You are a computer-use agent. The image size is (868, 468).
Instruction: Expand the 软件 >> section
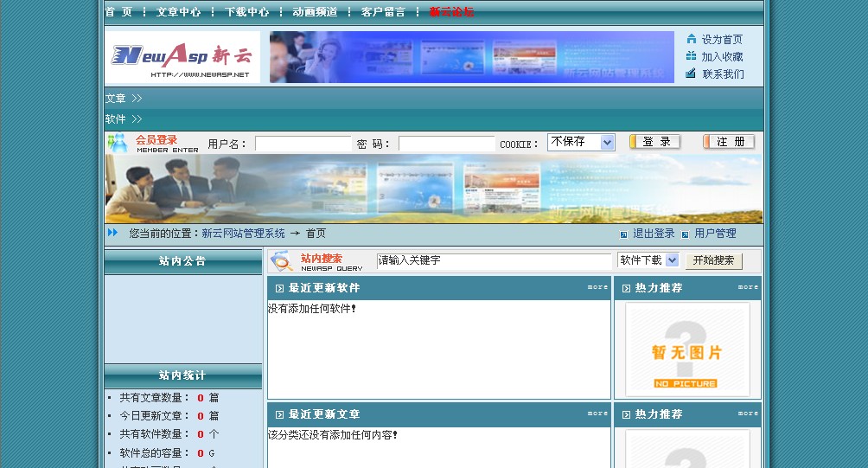(124, 119)
